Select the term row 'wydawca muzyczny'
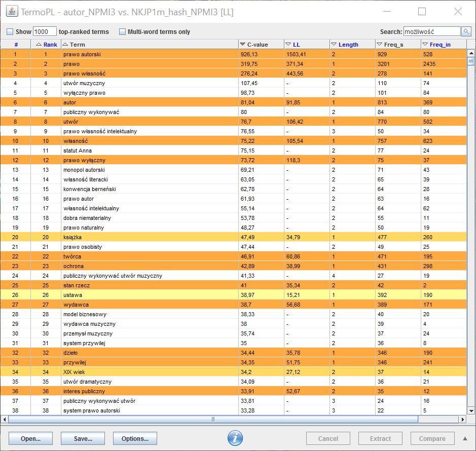This screenshot has height=451, width=476. 234,323
